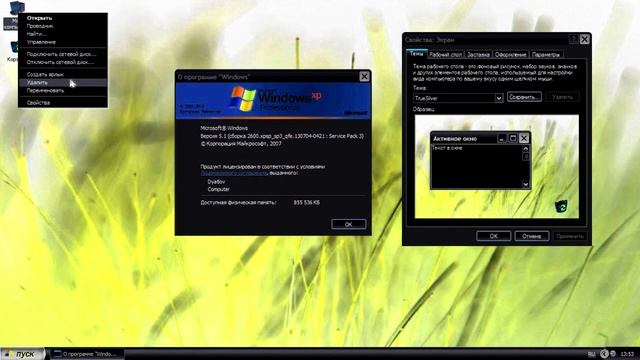Click the Windows XP logo banner
The height and width of the screenshot is (360, 640).
(x=273, y=100)
